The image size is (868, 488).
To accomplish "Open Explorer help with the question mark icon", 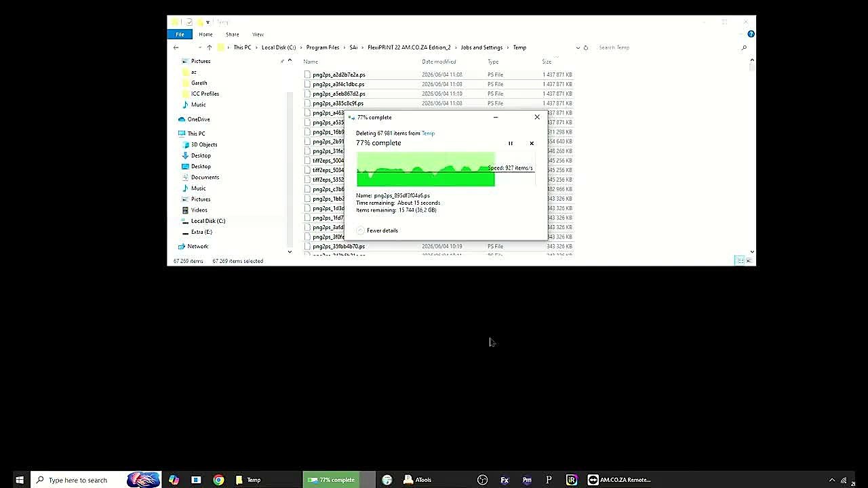I will point(751,34).
